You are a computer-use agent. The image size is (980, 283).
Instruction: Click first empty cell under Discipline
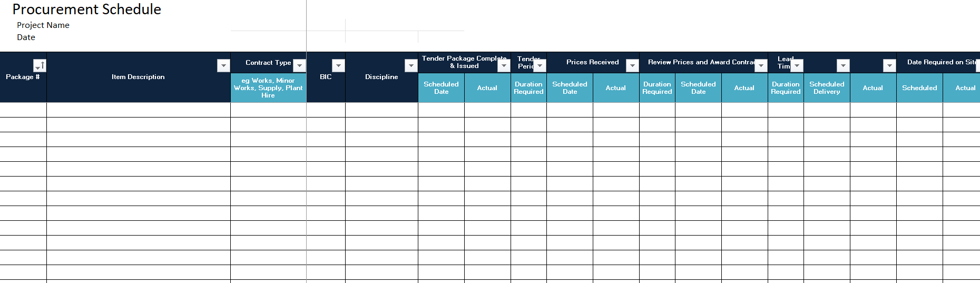pos(381,110)
